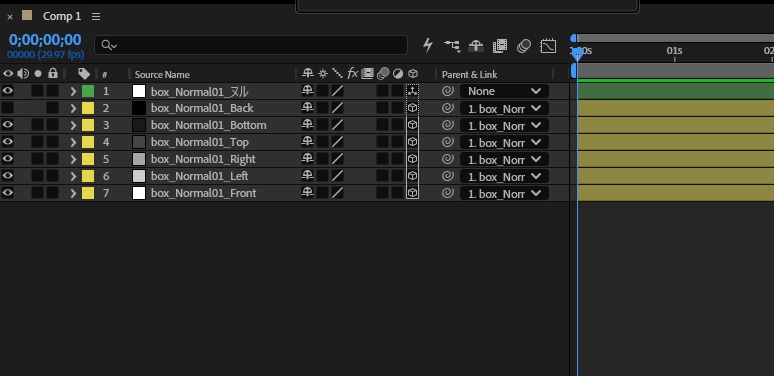Open parent dropdown set to None

[504, 91]
